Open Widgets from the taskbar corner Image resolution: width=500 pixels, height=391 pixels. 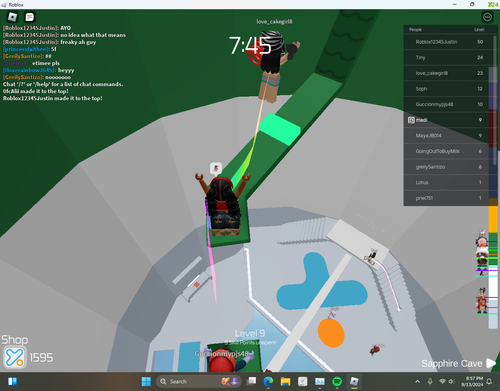13,381
